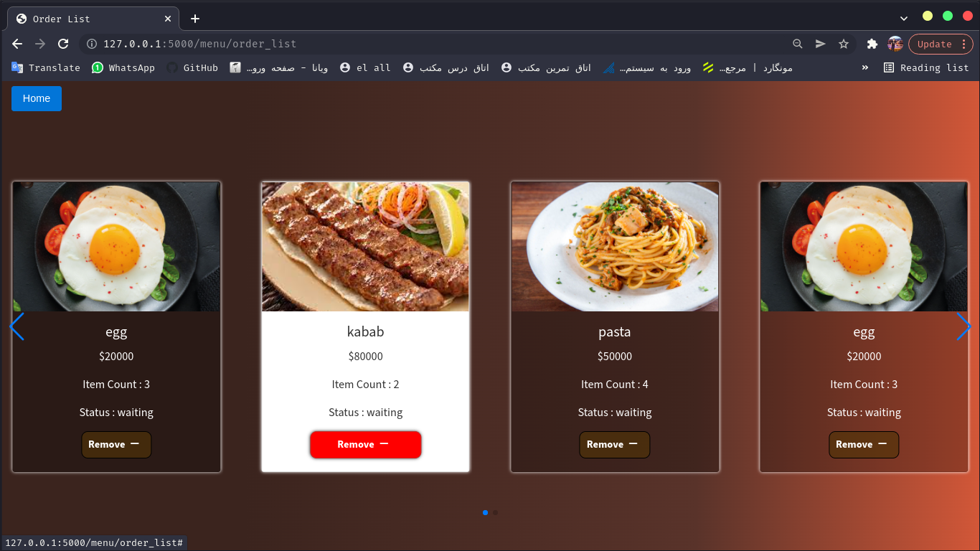The image size is (980, 551).
Task: Open the Translate bookmark
Action: [45, 67]
